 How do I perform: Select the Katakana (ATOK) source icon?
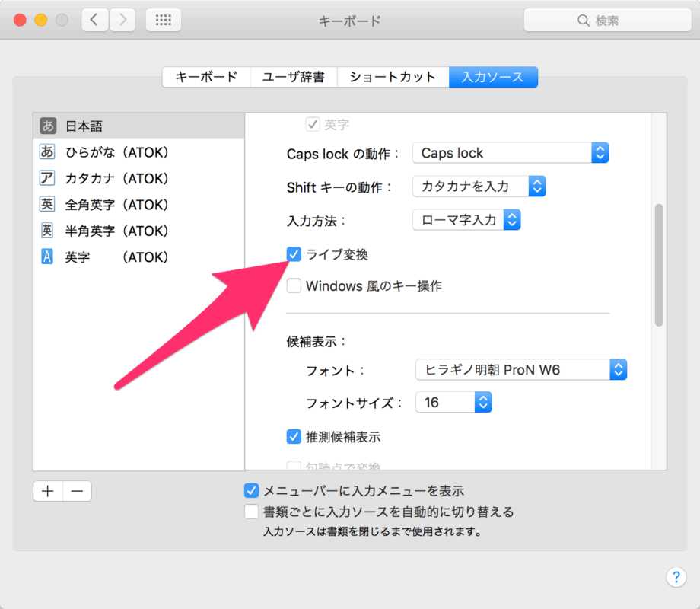pos(48,179)
